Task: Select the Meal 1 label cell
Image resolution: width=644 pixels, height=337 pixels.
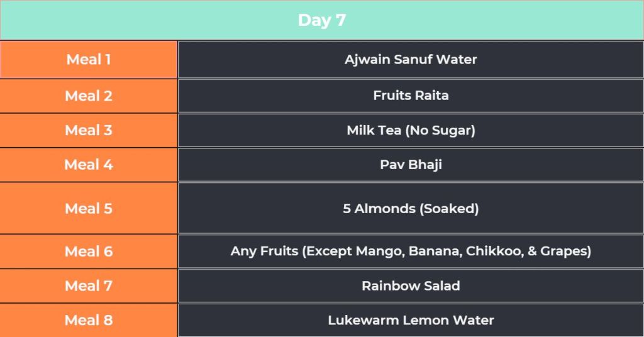Action: tap(89, 60)
